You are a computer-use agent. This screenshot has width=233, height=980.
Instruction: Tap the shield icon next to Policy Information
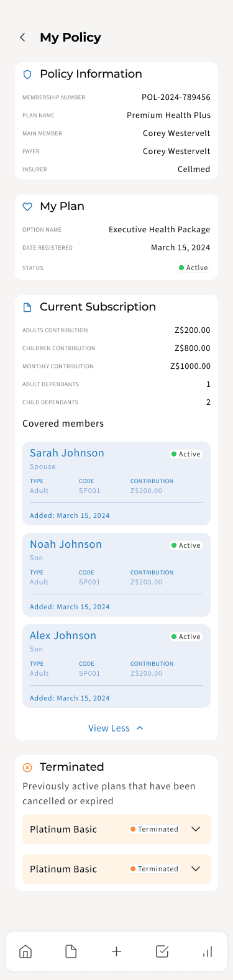(x=27, y=75)
